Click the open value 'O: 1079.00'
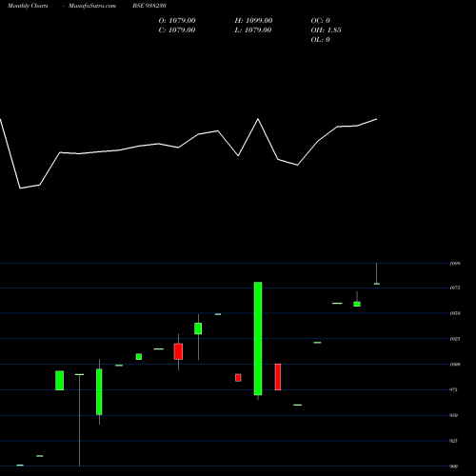Image resolution: width=476 pixels, height=476 pixels. click(x=177, y=21)
